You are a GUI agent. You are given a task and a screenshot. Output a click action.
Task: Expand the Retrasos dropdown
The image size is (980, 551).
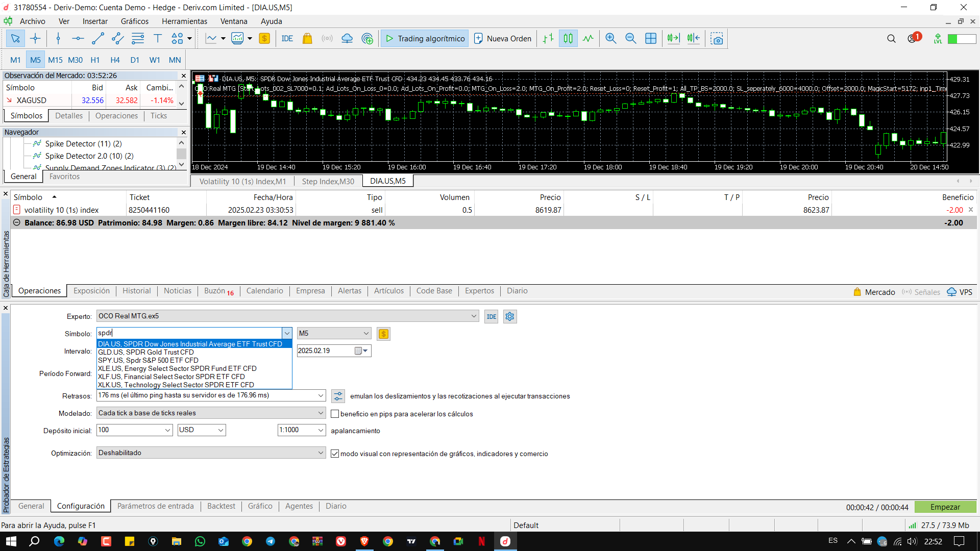[321, 395]
